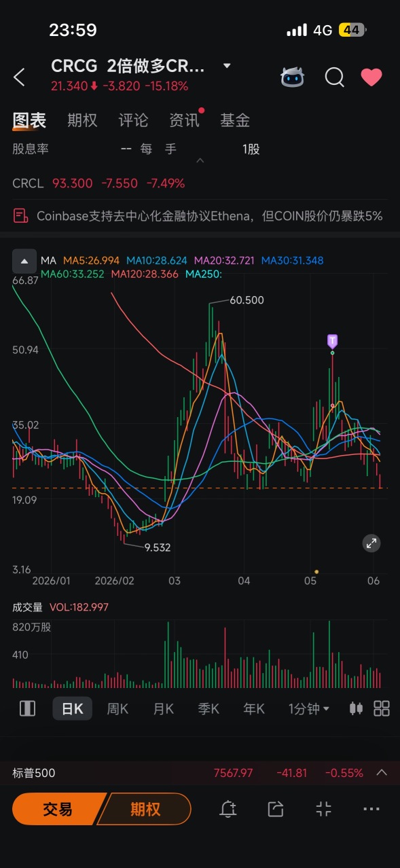
Task: Tap the 期权 button beside 交易
Action: (145, 809)
